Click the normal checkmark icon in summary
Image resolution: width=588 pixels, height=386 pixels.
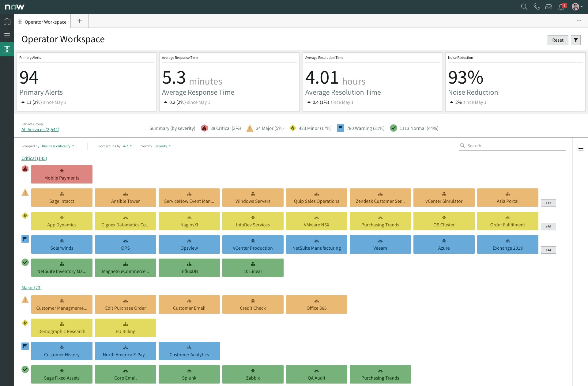pyautogui.click(x=394, y=128)
